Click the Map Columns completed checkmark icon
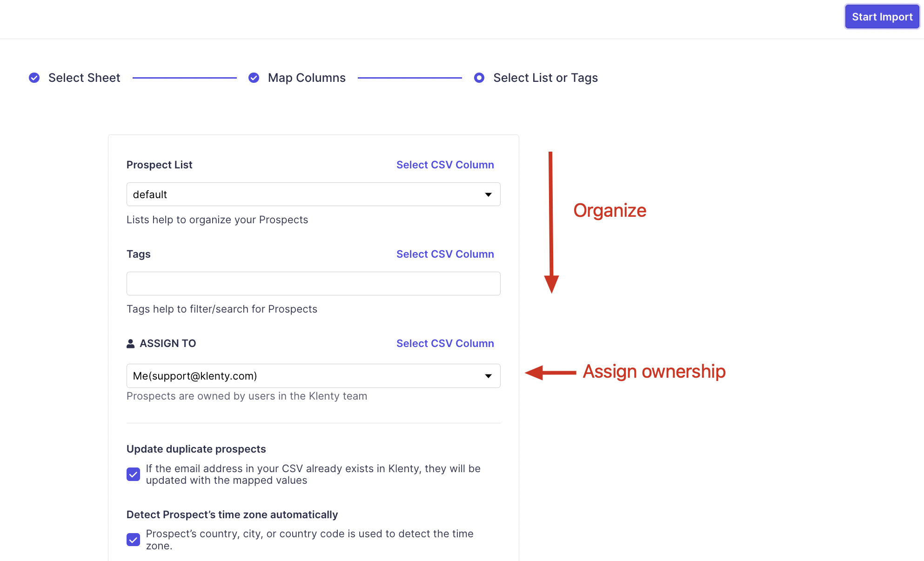The height and width of the screenshot is (561, 924). click(x=254, y=78)
